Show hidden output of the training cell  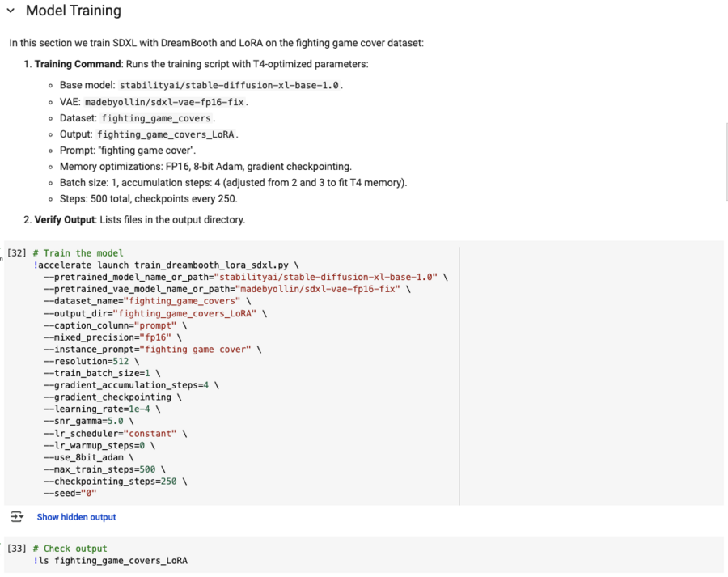coord(76,517)
